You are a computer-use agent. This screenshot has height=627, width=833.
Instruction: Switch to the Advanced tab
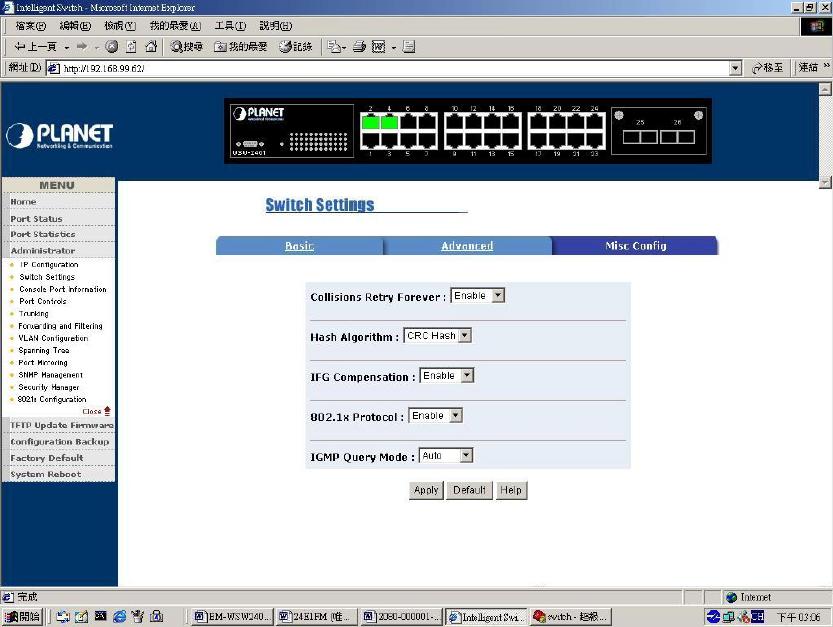point(467,246)
